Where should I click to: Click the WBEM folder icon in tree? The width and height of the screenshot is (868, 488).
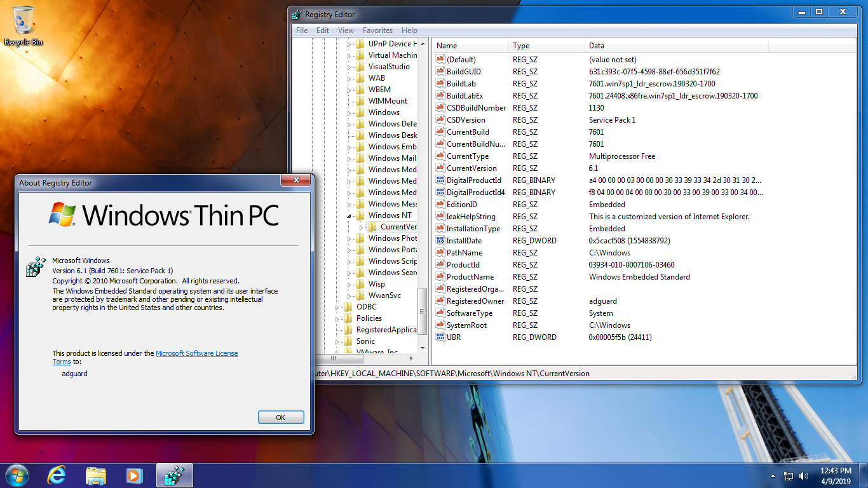coord(360,89)
